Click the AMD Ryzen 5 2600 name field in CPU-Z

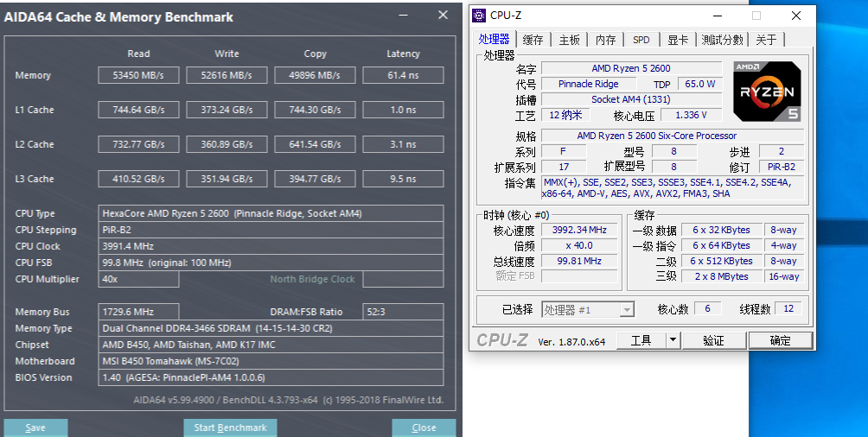click(x=632, y=68)
